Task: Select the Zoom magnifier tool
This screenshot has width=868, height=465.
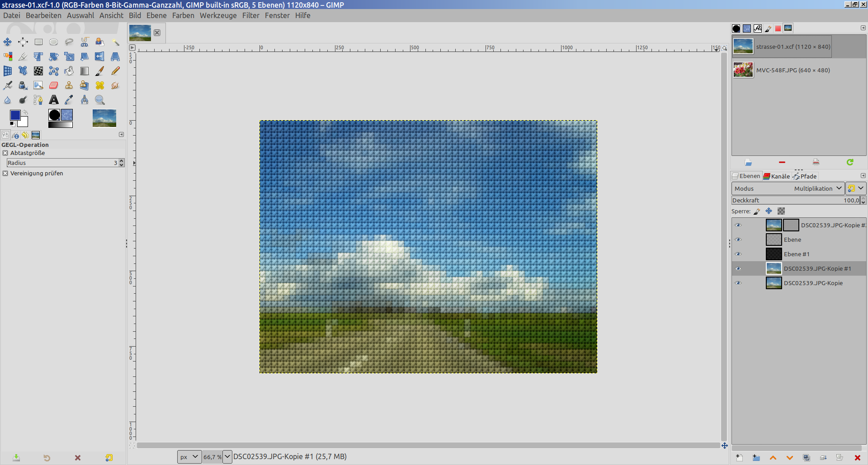Action: (100, 100)
